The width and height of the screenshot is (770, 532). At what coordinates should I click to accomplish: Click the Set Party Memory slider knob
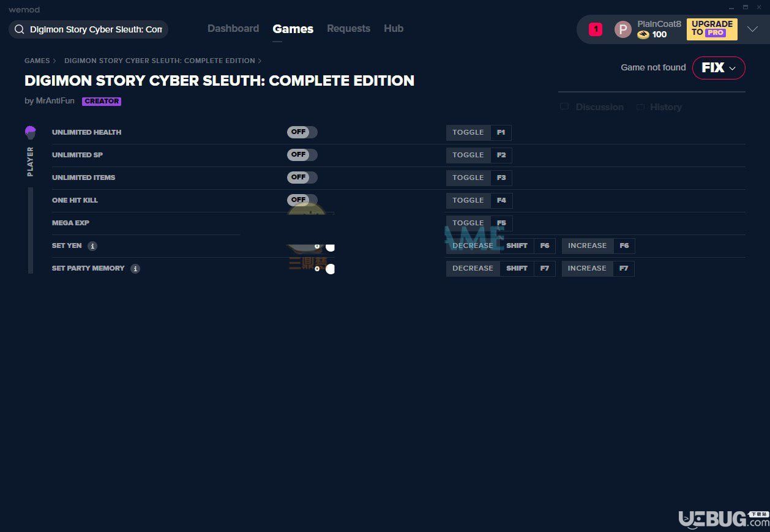point(331,269)
